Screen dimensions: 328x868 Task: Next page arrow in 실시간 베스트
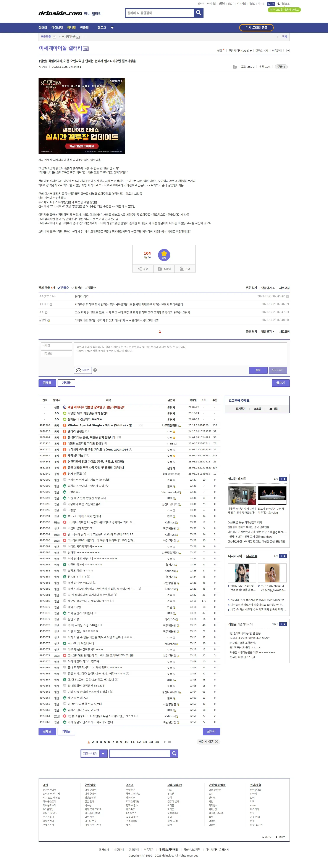point(285,479)
